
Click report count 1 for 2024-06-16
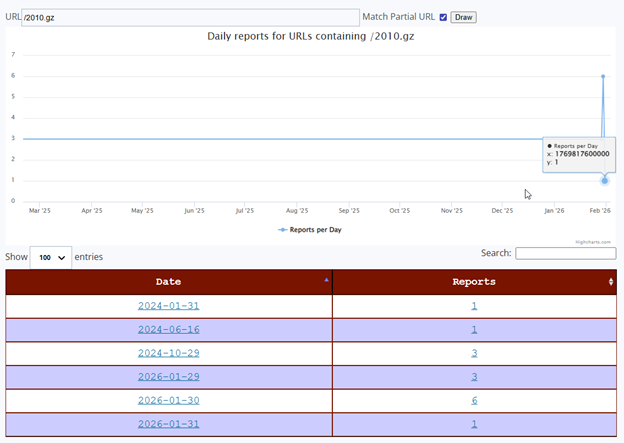click(474, 330)
